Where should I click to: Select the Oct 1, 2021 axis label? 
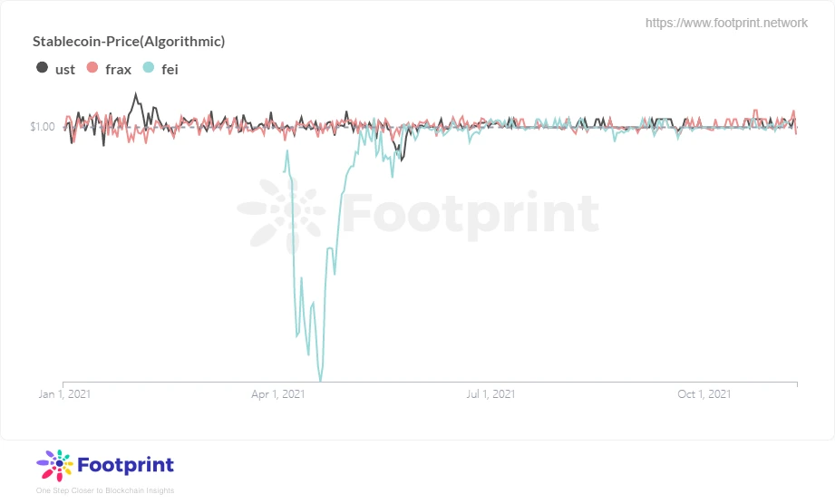click(x=704, y=394)
